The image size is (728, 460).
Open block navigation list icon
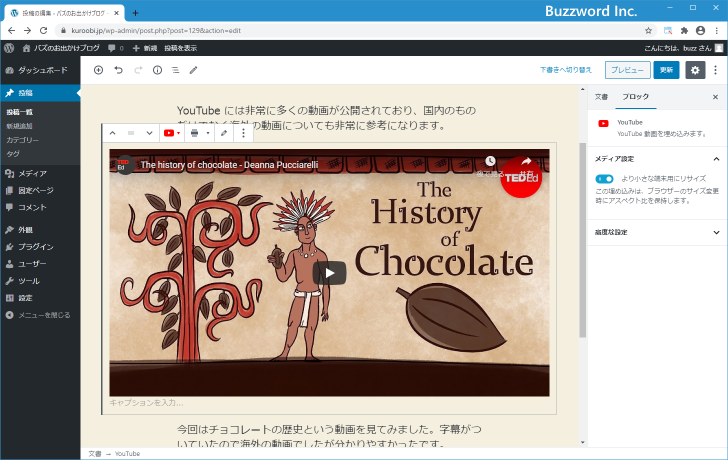(x=176, y=70)
